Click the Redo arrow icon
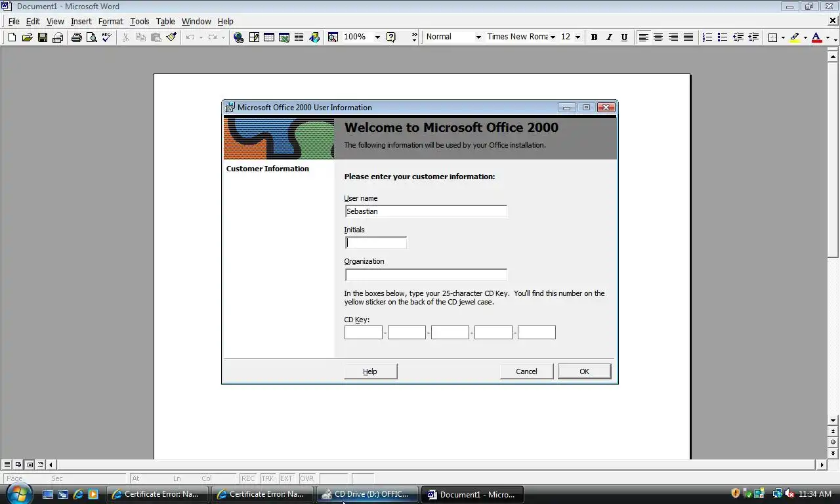Image resolution: width=840 pixels, height=504 pixels. [x=213, y=37]
